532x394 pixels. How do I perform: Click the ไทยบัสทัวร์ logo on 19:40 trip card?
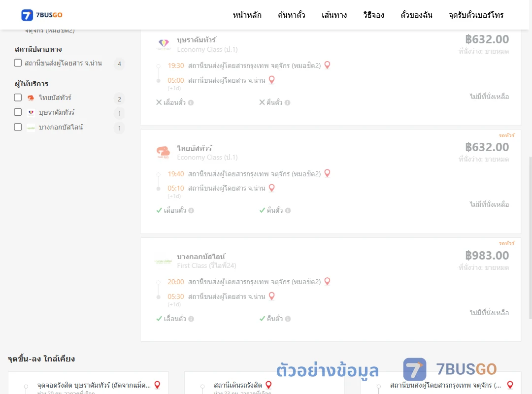[163, 152]
